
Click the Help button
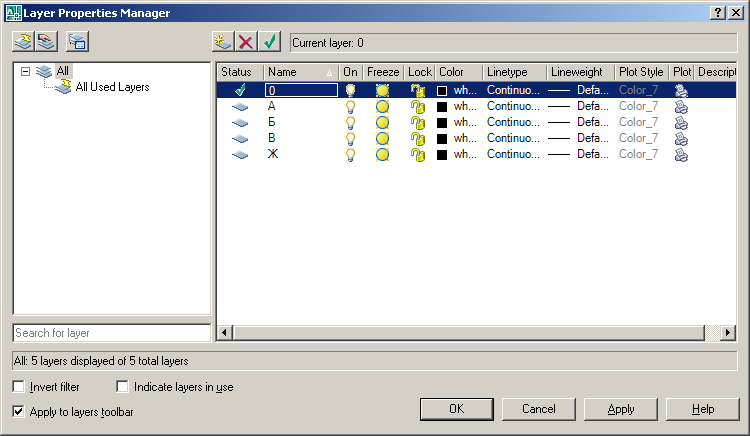(703, 409)
